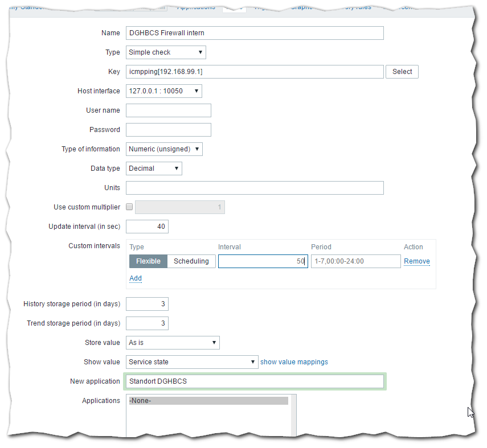
Task: Click the Key field with icmpping
Action: click(x=255, y=72)
